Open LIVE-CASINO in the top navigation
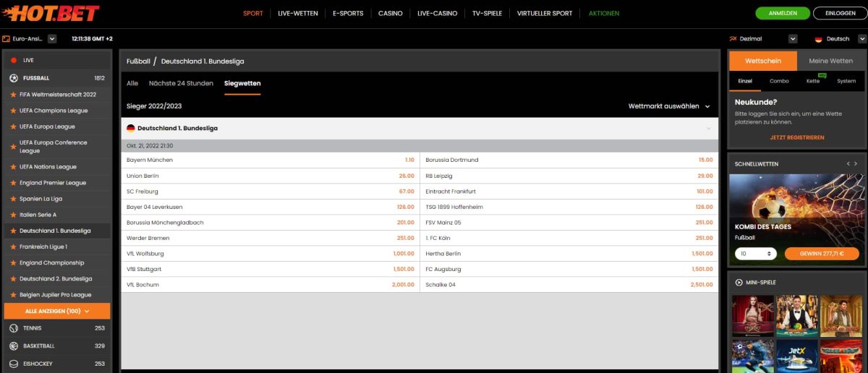The height and width of the screenshot is (373, 868). (438, 13)
